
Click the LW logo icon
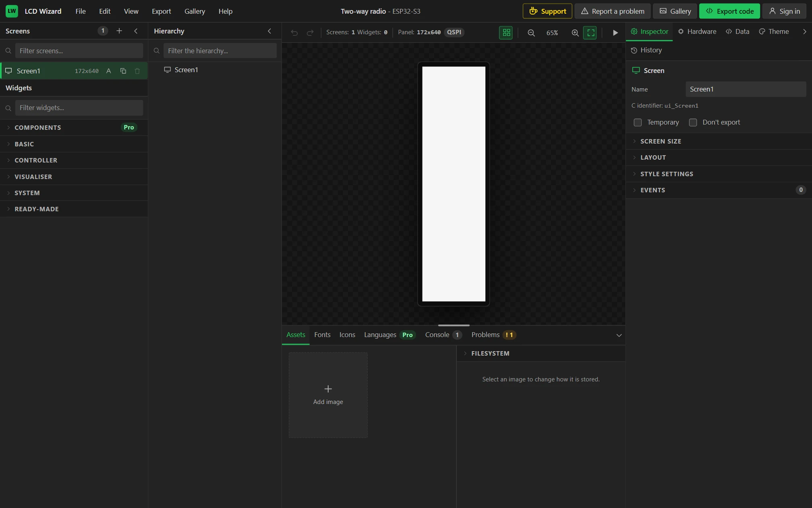[12, 11]
